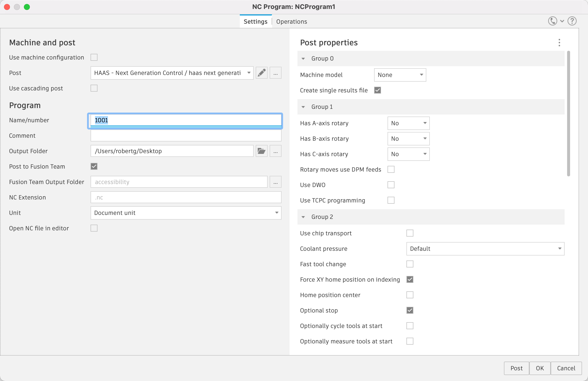
Task: Enable Optionally cycle tools at start
Action: coord(410,326)
